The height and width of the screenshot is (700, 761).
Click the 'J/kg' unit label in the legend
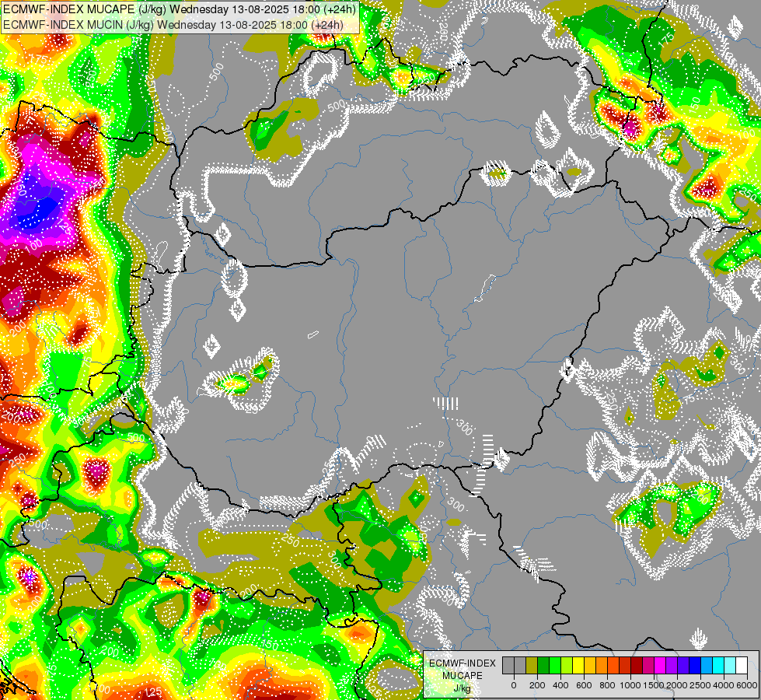click(x=463, y=689)
